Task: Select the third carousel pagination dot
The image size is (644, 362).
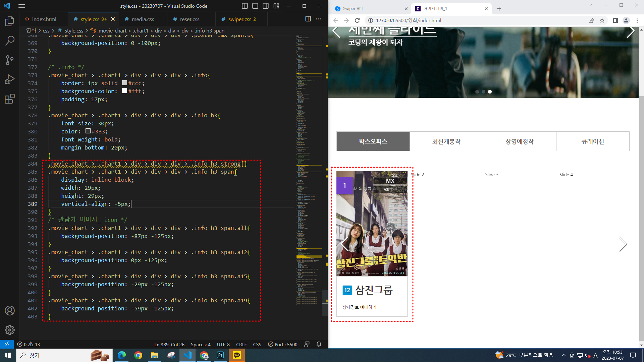Action: click(490, 92)
